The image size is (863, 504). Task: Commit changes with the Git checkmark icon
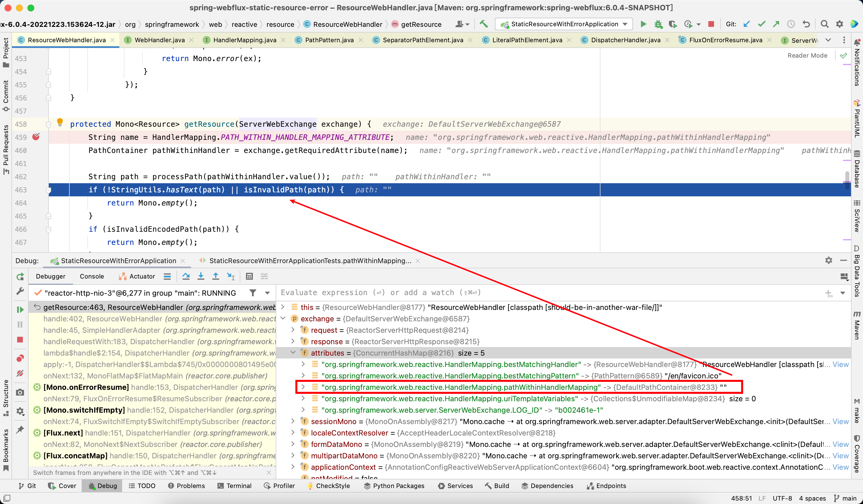761,24
